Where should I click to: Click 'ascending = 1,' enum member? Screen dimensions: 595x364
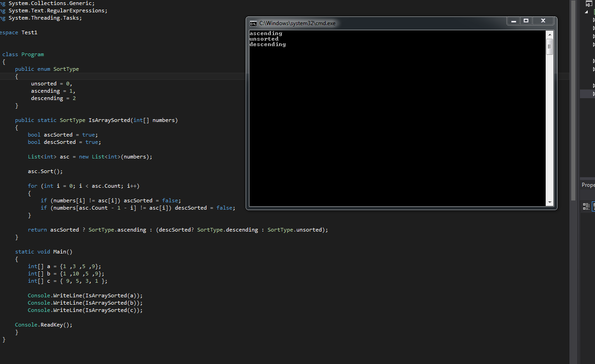[x=53, y=91]
